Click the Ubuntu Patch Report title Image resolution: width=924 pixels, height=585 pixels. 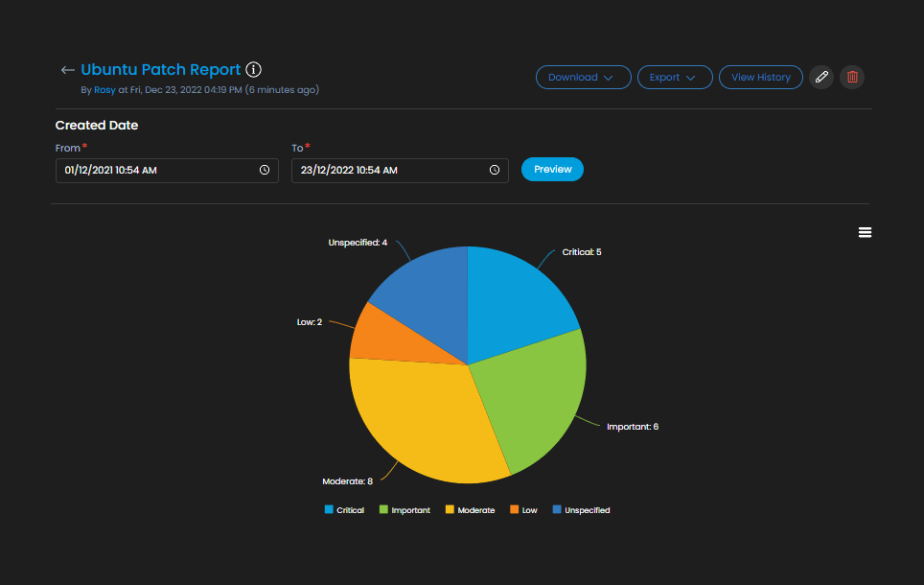pyautogui.click(x=161, y=70)
